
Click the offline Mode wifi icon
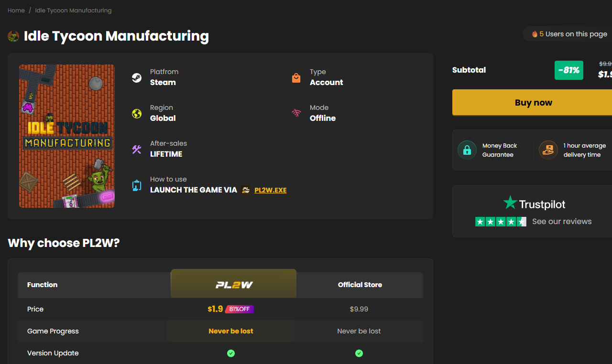point(296,113)
